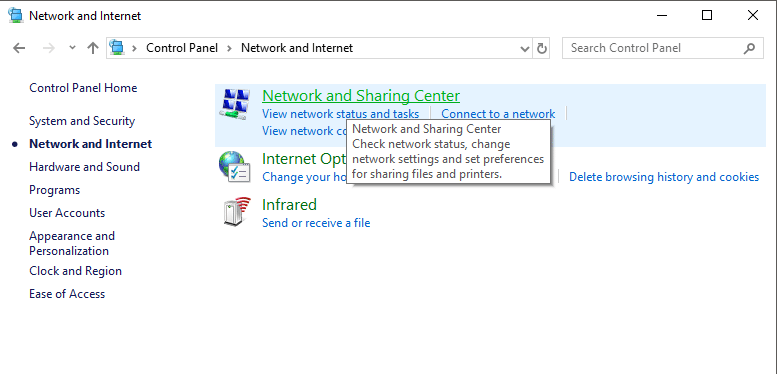This screenshot has height=374, width=777.
Task: Go back with the back arrow
Action: click(x=19, y=48)
